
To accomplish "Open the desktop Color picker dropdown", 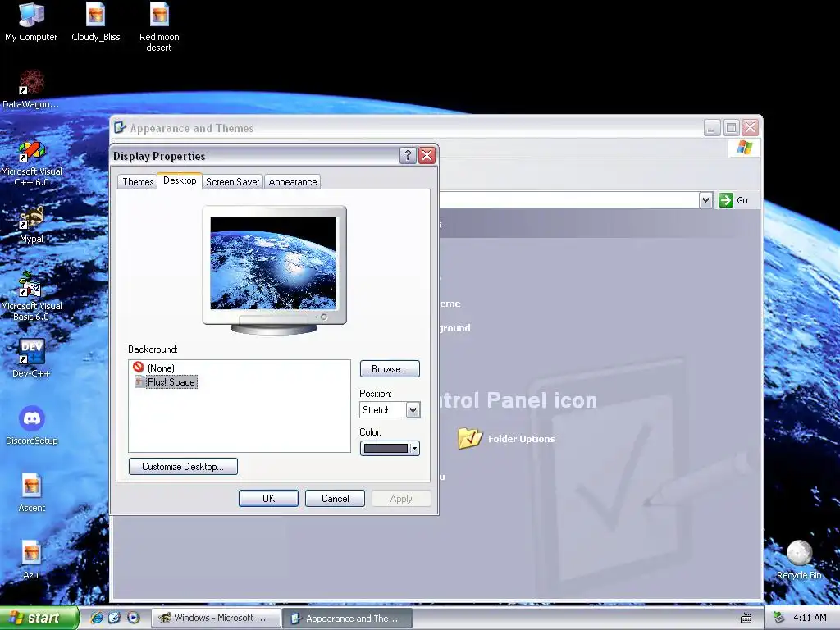I will pyautogui.click(x=390, y=449).
